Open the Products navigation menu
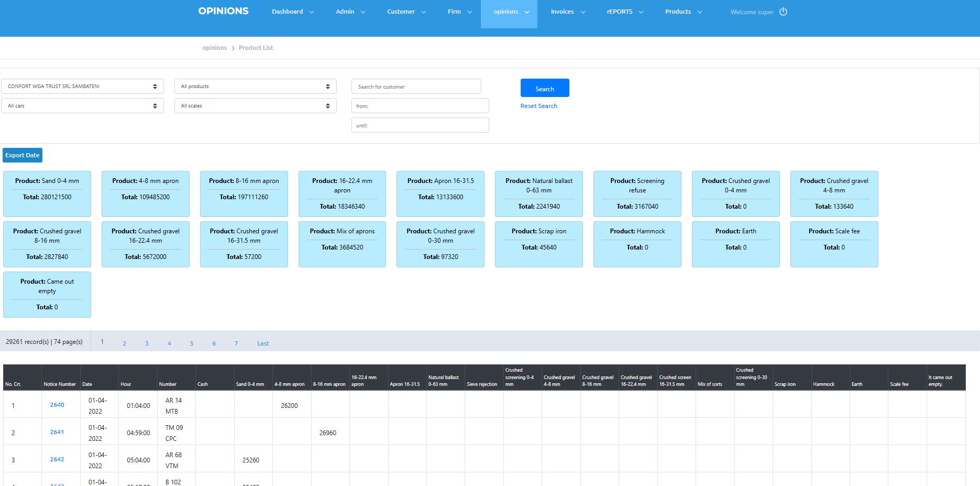 click(x=683, y=12)
